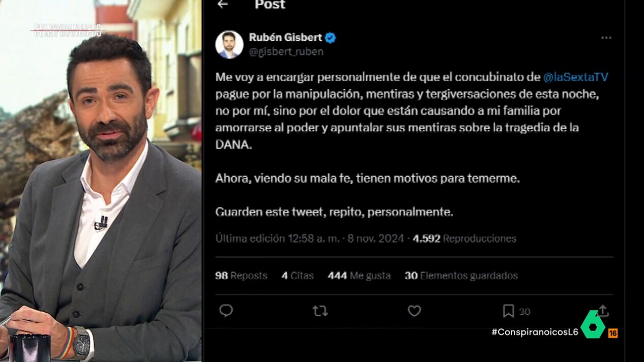
Task: View the 4 Citas quotes
Action: pyautogui.click(x=298, y=276)
